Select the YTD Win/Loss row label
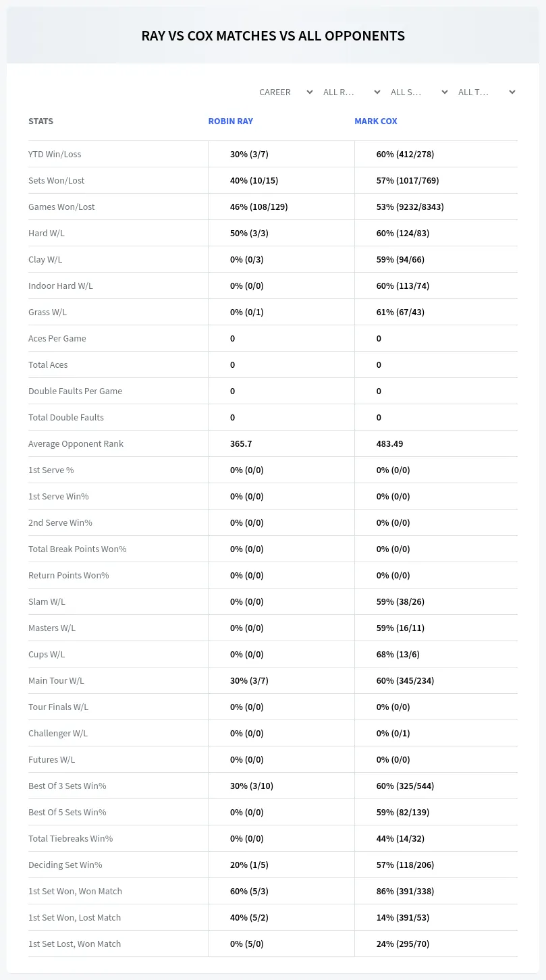 [x=55, y=154]
